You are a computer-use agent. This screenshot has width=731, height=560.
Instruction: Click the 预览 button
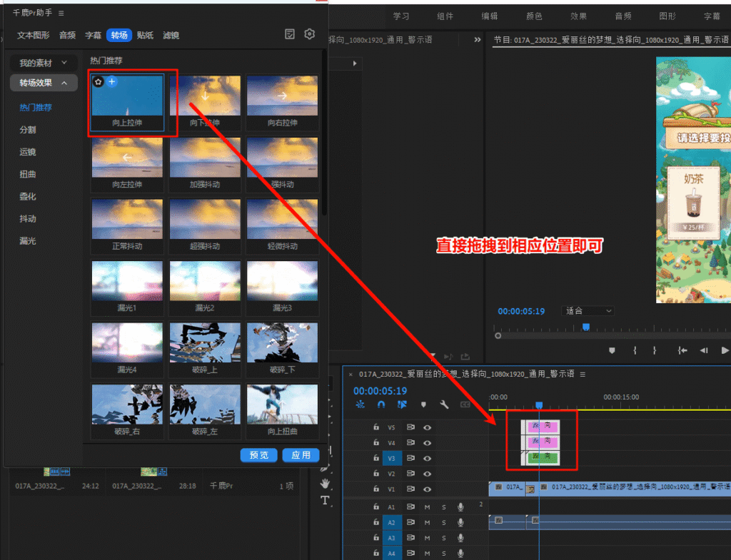tap(258, 455)
